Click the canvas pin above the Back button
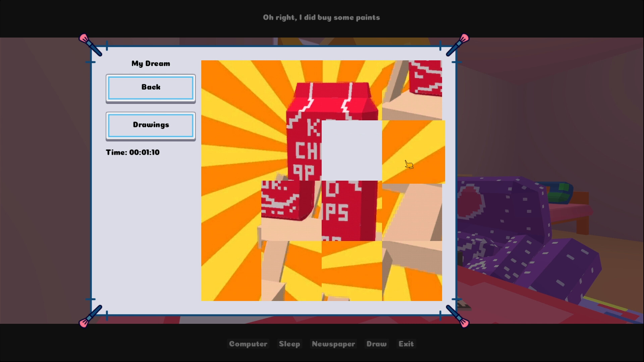The width and height of the screenshot is (644, 362). tap(107, 46)
